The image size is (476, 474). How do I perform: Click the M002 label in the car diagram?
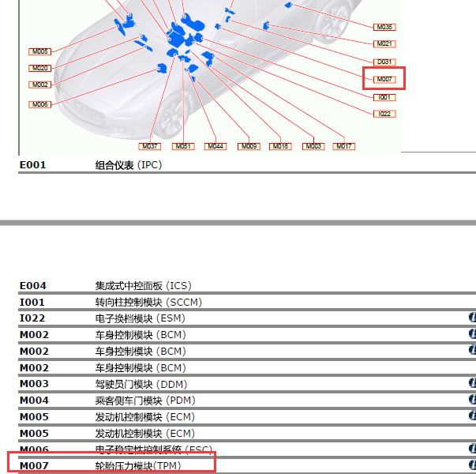[x=39, y=85]
